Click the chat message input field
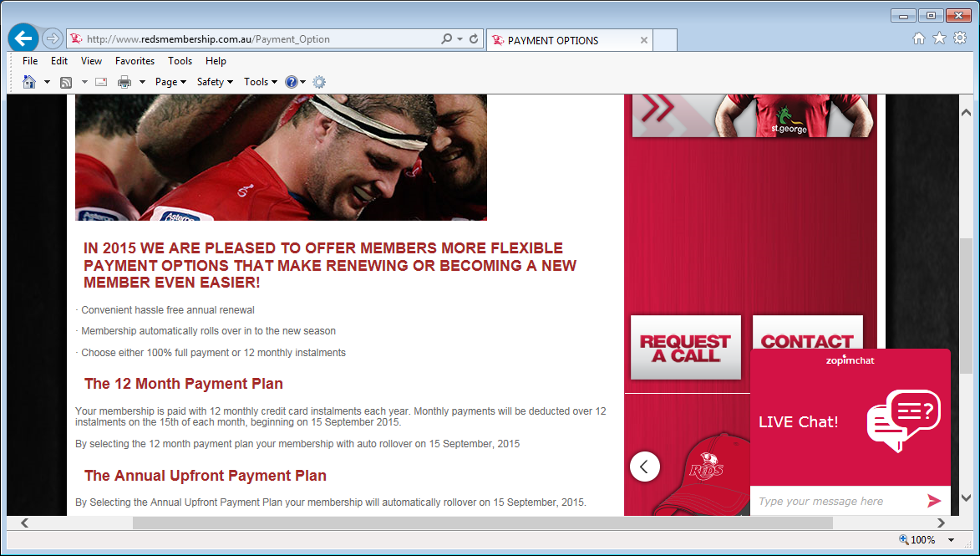 tap(835, 502)
